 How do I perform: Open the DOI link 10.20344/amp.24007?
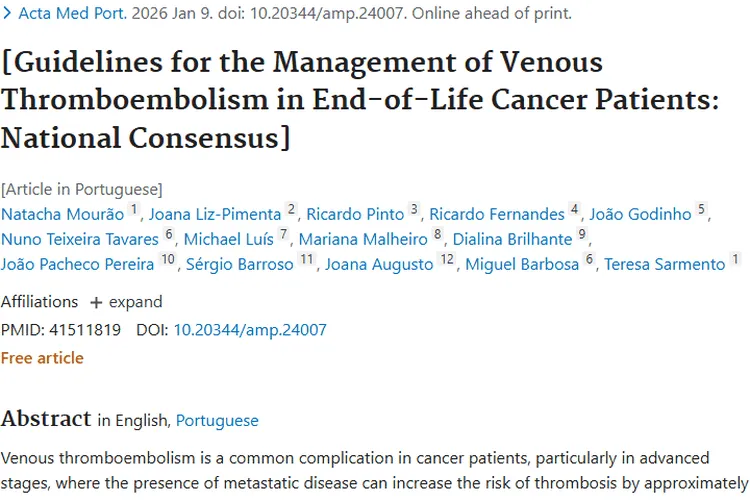pos(250,329)
